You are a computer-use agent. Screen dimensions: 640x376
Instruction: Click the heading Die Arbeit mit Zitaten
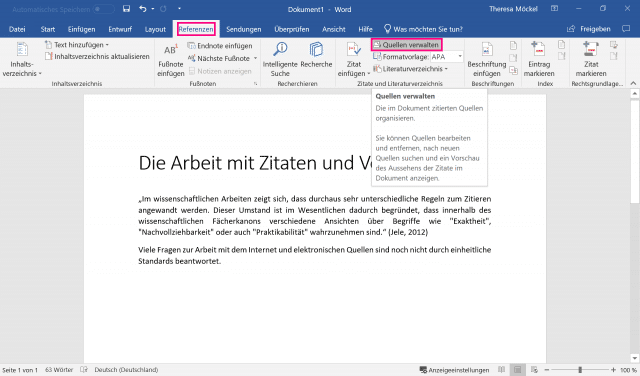[x=254, y=163]
